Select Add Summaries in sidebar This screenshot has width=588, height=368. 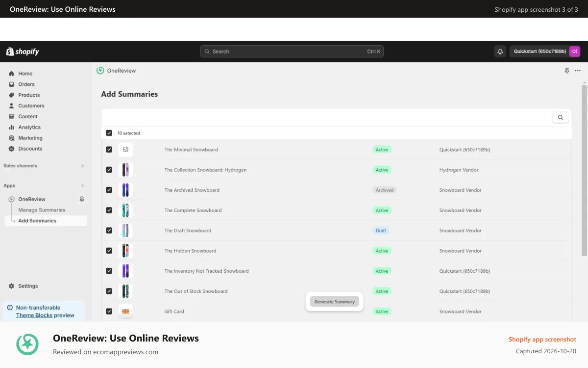(46, 221)
